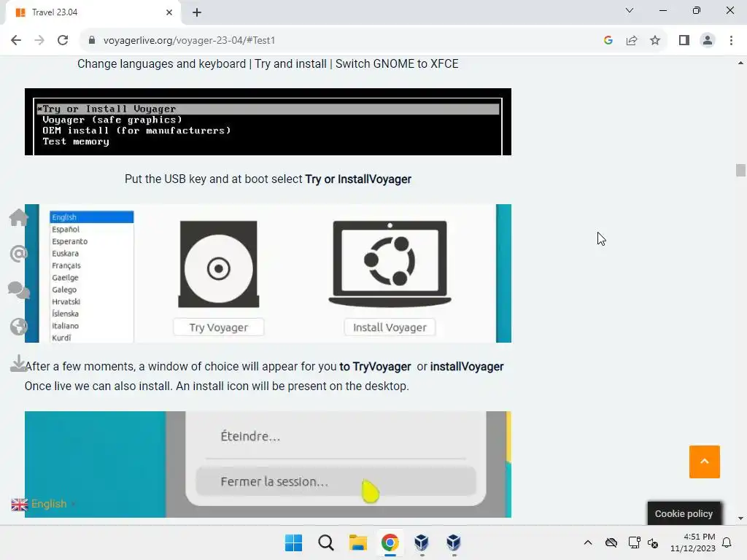This screenshot has width=747, height=560.
Task: Click 'Fermer la session...' in the screenshot
Action: pyautogui.click(x=336, y=481)
